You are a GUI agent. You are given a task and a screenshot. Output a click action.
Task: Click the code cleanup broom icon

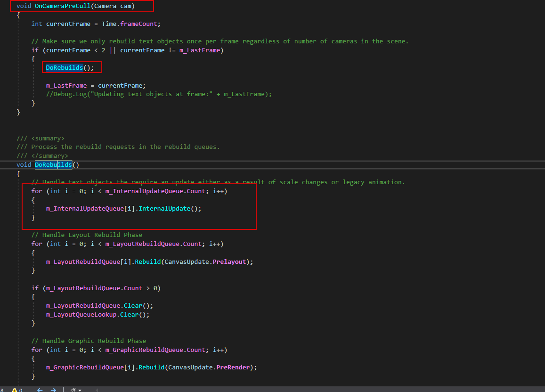coord(73,390)
